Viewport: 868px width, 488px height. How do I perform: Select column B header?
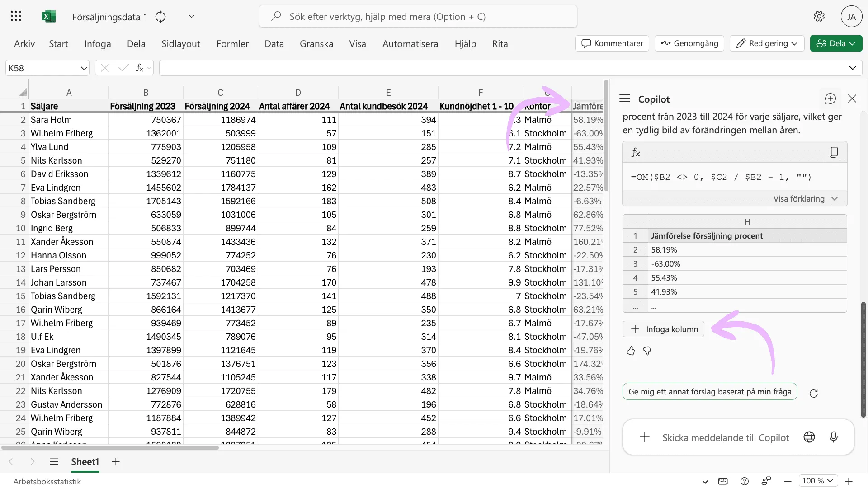pyautogui.click(x=146, y=93)
